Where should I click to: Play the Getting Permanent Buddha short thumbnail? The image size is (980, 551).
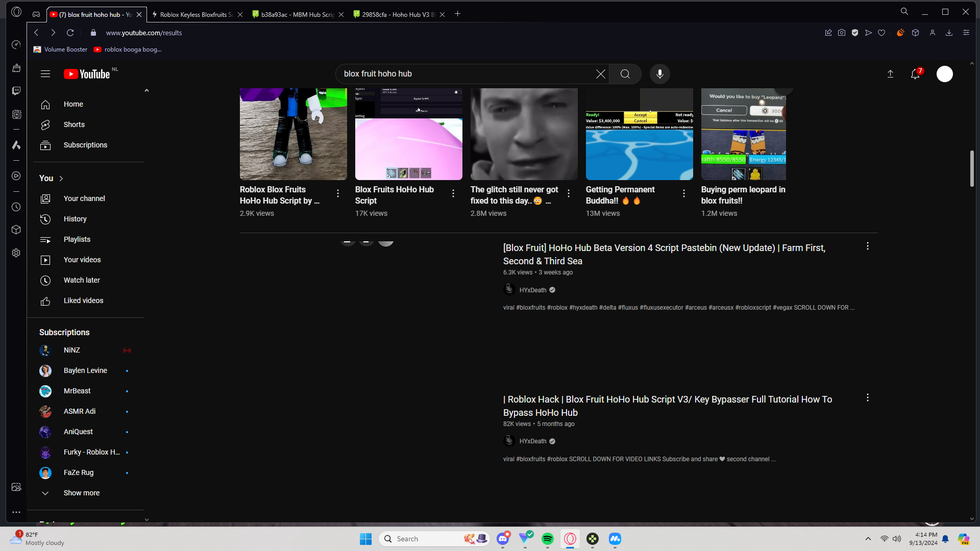click(640, 134)
